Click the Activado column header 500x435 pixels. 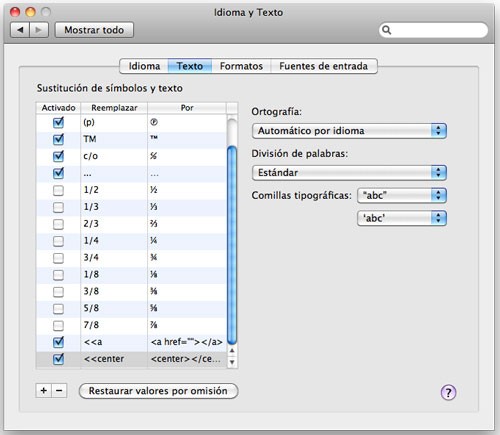(x=58, y=108)
